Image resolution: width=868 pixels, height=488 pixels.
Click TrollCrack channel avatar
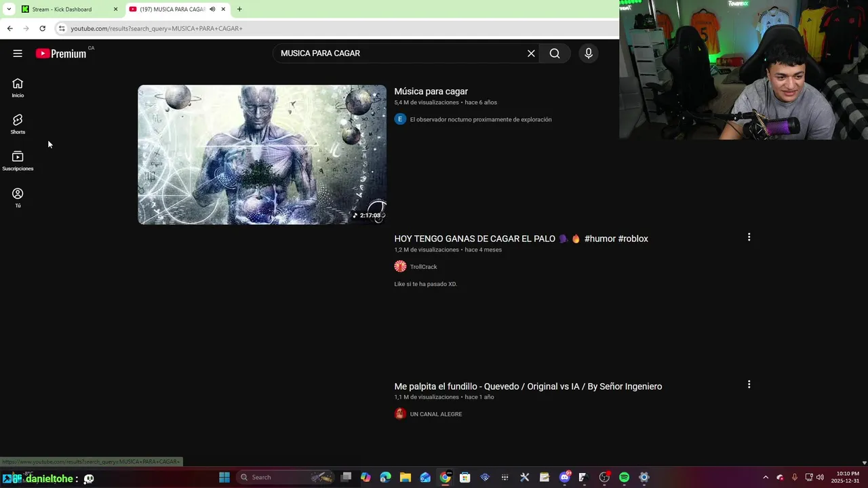400,266
